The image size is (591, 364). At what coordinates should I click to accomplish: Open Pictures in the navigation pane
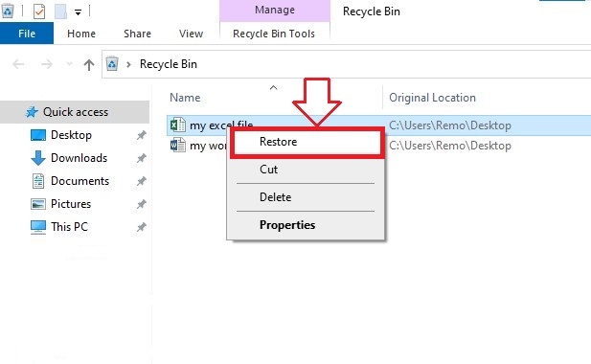tap(71, 204)
